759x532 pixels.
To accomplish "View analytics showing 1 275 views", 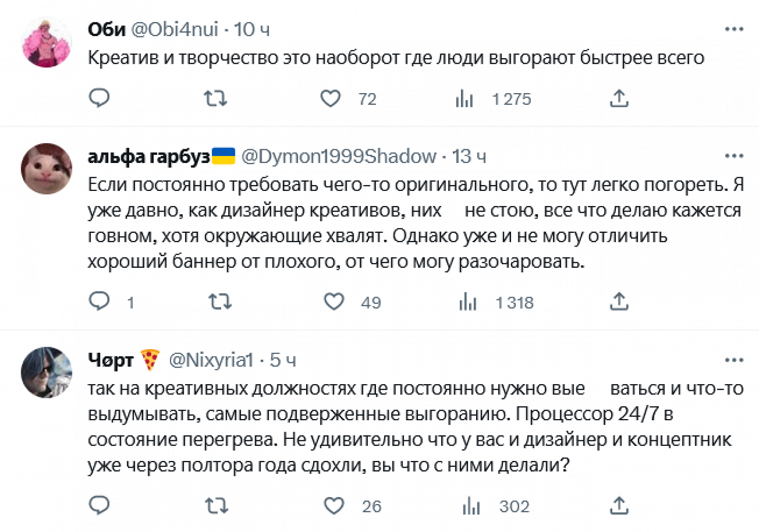I will tap(464, 99).
